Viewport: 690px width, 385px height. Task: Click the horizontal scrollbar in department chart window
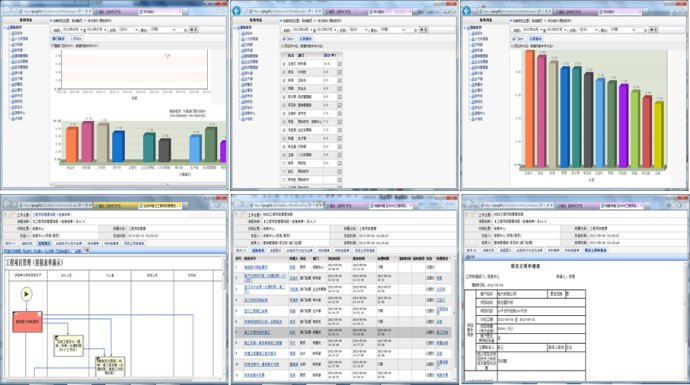[139, 185]
